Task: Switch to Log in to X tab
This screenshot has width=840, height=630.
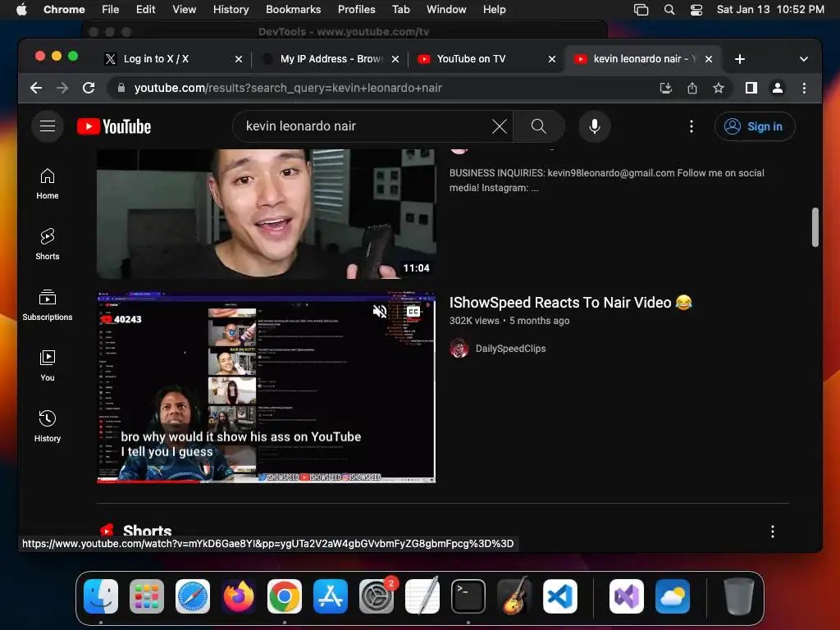Action: pos(171,59)
